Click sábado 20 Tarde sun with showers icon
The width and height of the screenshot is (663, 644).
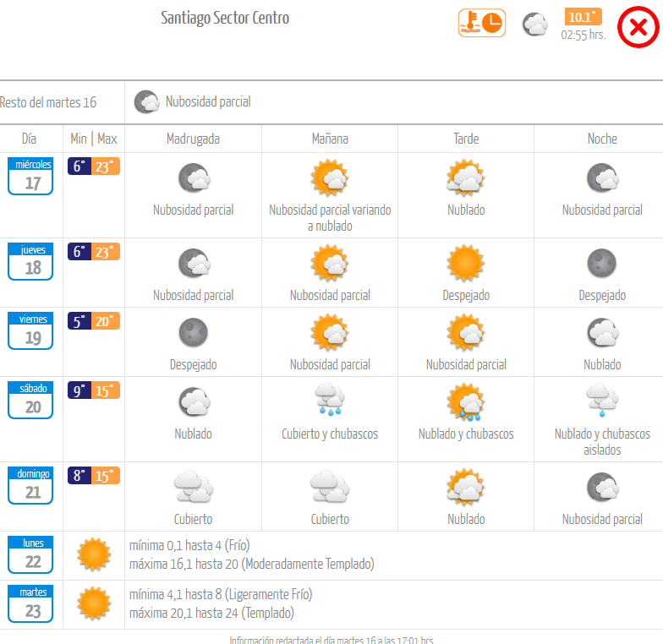[466, 401]
